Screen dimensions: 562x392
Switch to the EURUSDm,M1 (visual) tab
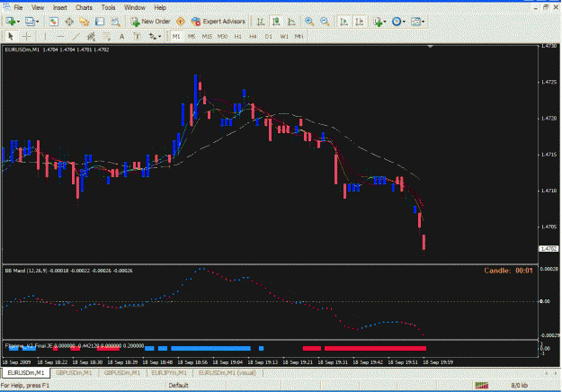pos(227,372)
